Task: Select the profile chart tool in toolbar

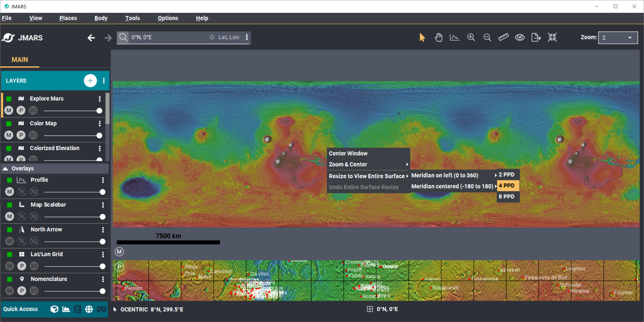Action: tap(455, 38)
